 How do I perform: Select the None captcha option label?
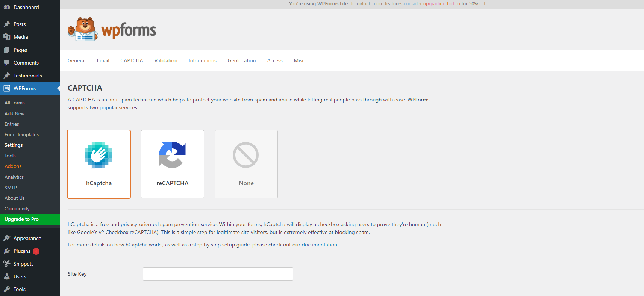click(246, 183)
